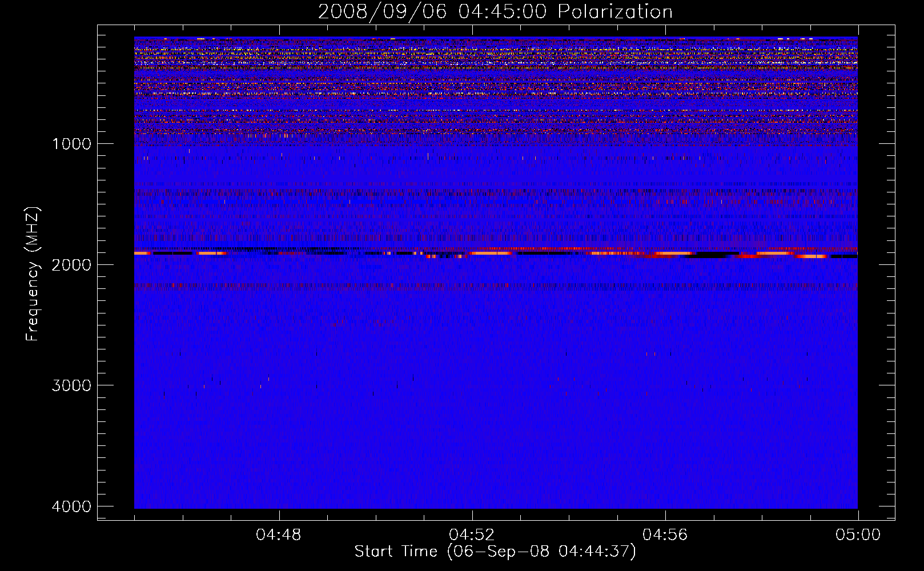This screenshot has width=924, height=571.
Task: Click the 2000 frequency tick label
Action: 71,264
